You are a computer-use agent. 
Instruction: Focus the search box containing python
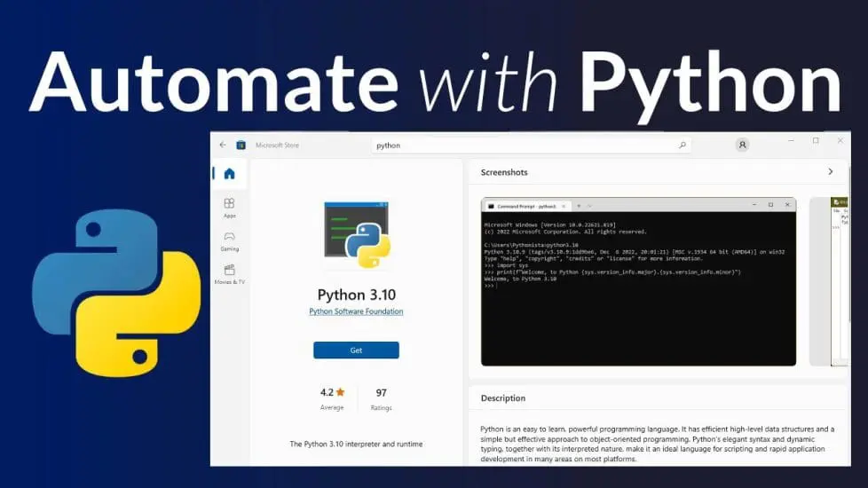[x=531, y=145]
